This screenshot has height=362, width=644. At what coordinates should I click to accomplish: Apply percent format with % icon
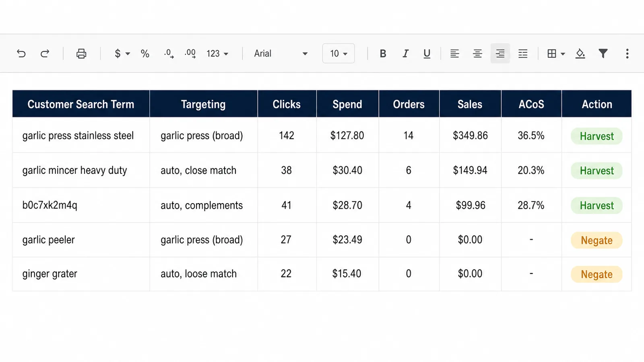tap(145, 53)
